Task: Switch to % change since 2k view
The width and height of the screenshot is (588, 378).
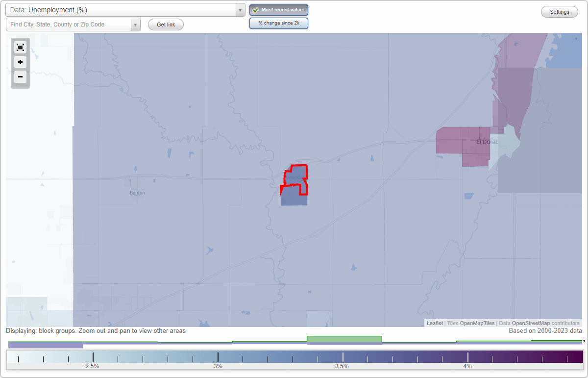Action: tap(278, 23)
